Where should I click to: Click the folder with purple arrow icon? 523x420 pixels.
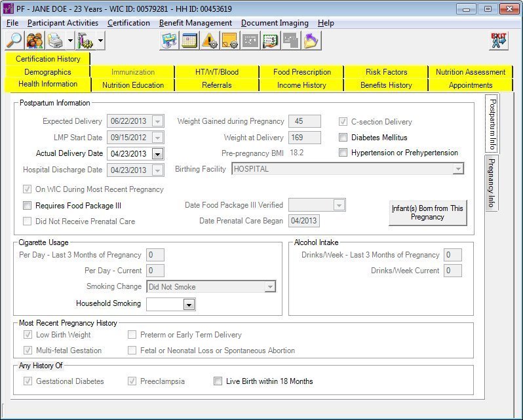[311, 41]
